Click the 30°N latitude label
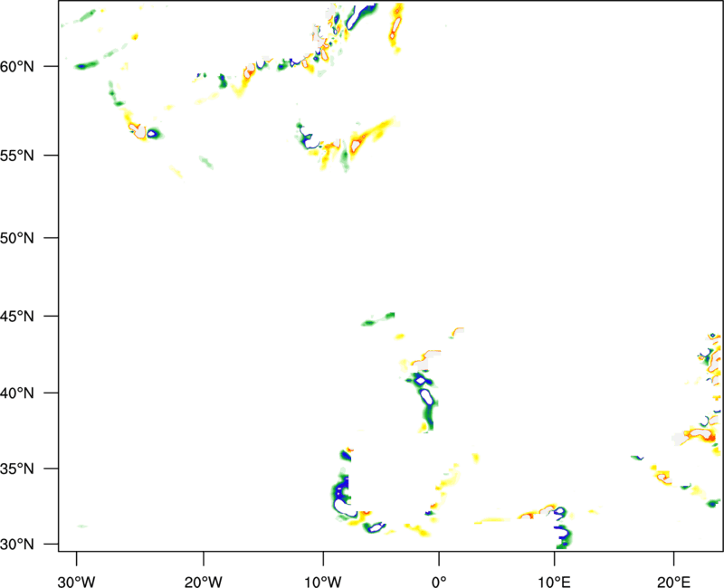 17,545
